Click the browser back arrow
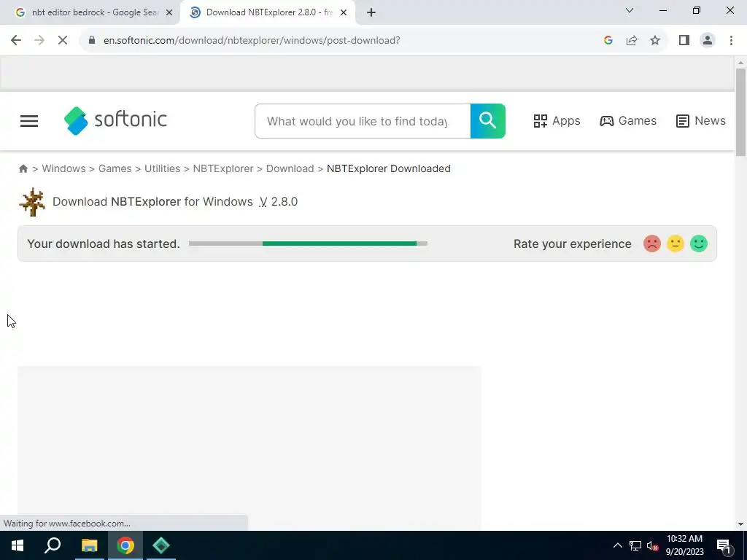This screenshot has height=560, width=747. pyautogui.click(x=16, y=41)
